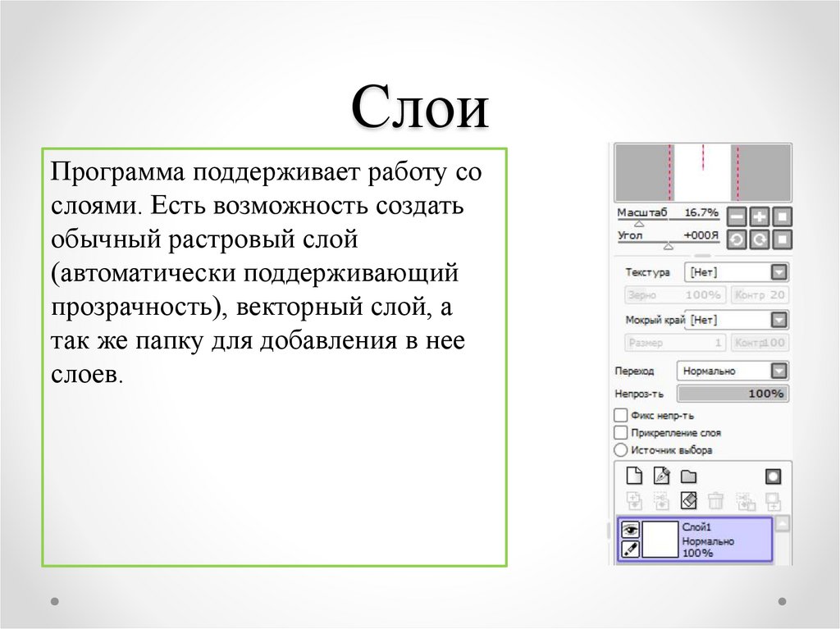Viewport: 840px width, 629px height.
Task: Click the zoom out minus button
Action: click(737, 217)
